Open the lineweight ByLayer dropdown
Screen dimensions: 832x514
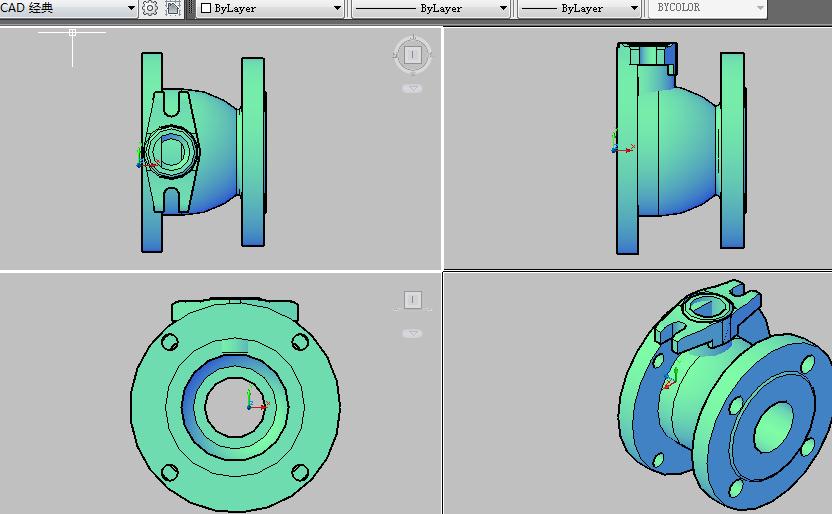579,8
